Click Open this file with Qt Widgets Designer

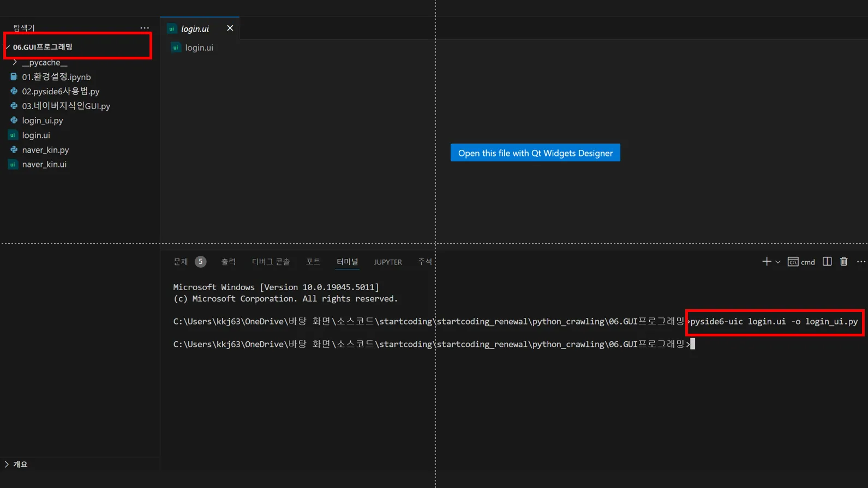(x=535, y=153)
